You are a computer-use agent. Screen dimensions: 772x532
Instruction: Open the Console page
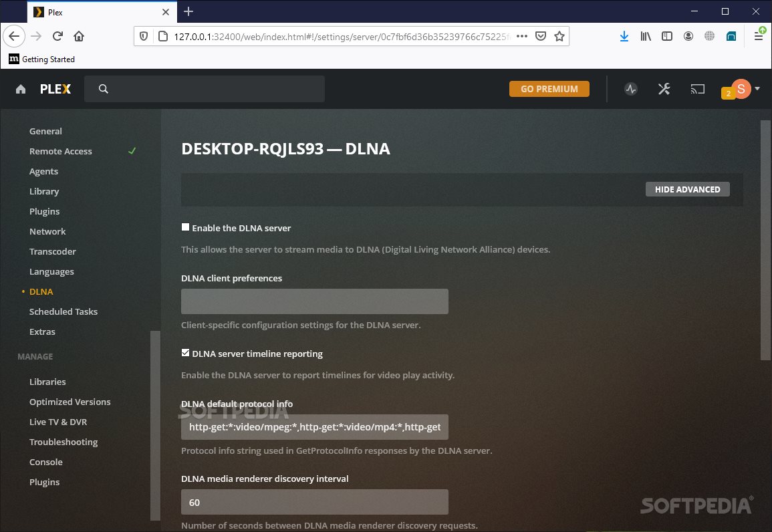point(46,462)
